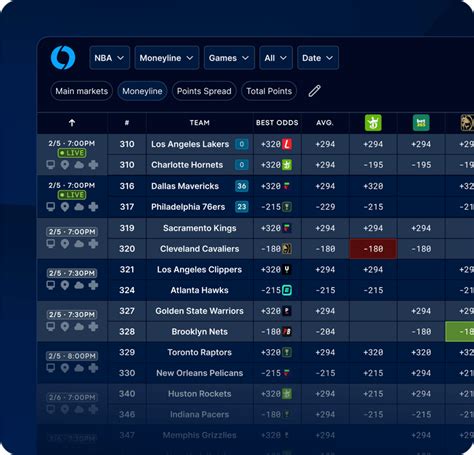Open the NBA league dropdown
474x455 pixels.
[109, 58]
